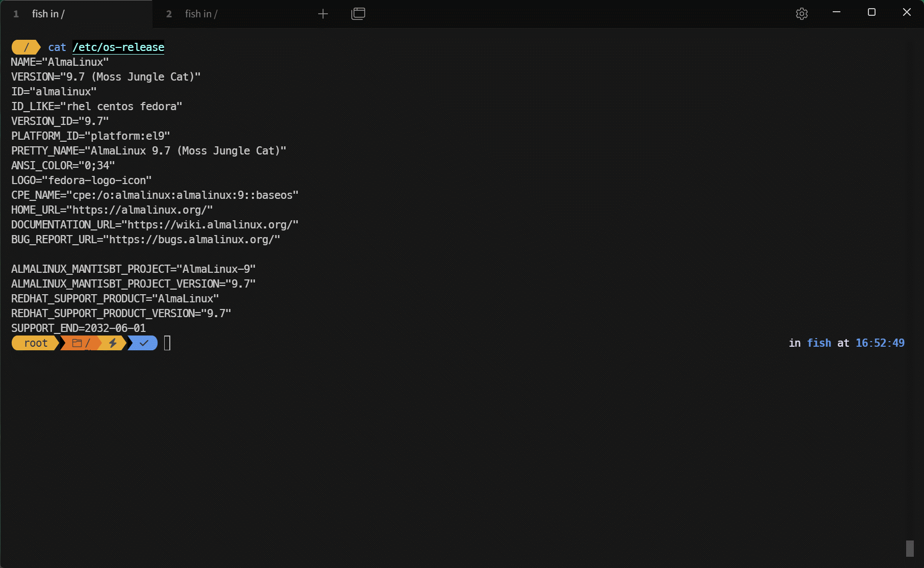Minimize the terminal window
The height and width of the screenshot is (568, 924).
coord(836,12)
